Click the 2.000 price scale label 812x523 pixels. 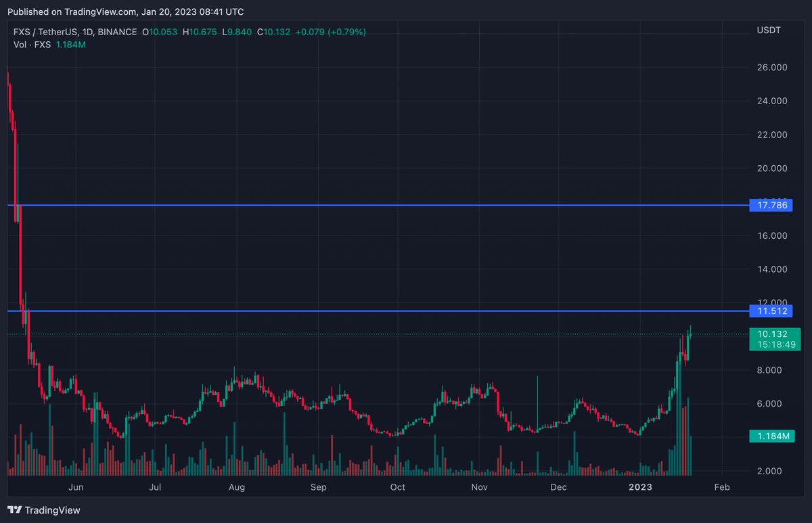771,471
